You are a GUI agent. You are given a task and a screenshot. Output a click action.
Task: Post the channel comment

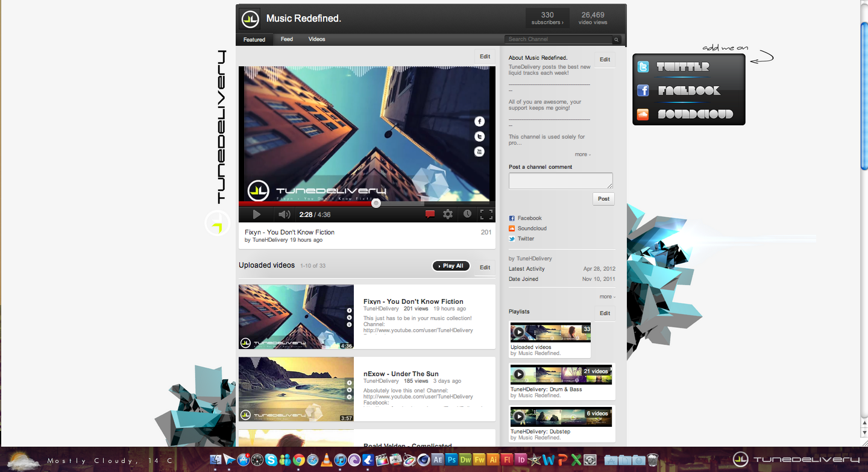603,199
